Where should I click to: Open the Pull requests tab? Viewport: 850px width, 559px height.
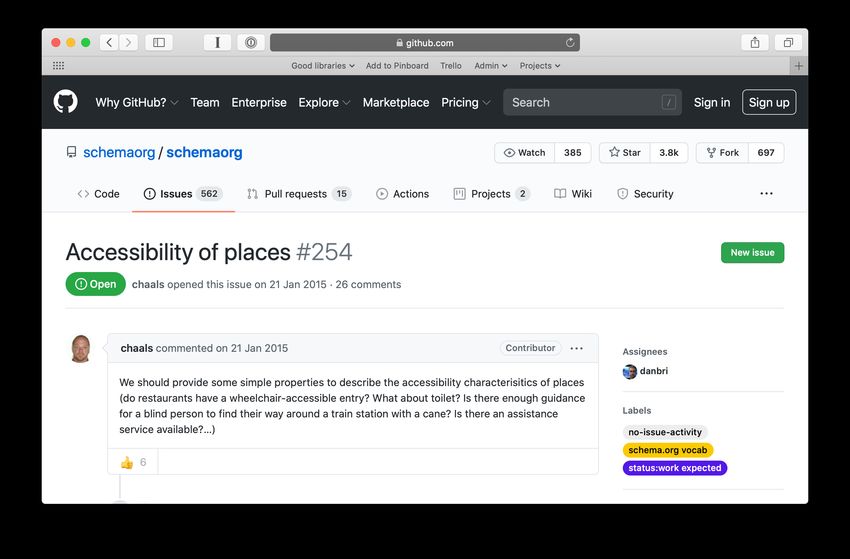[x=299, y=194]
